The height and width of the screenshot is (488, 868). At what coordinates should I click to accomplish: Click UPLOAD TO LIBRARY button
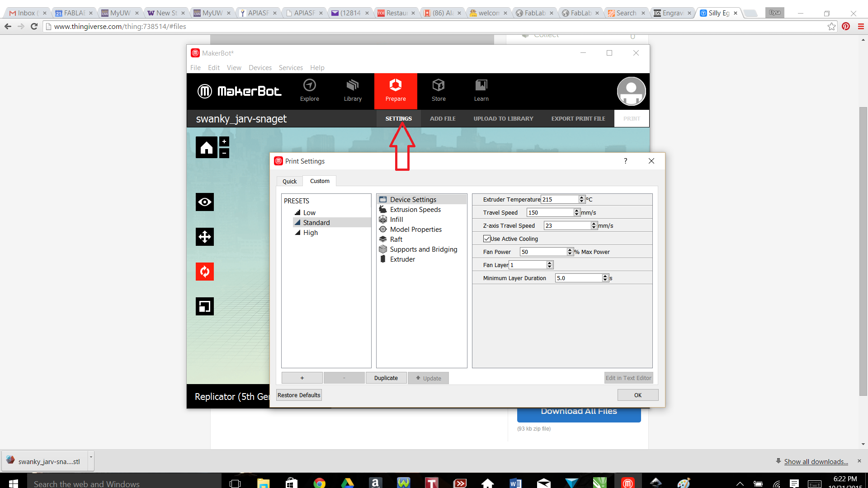pos(503,118)
